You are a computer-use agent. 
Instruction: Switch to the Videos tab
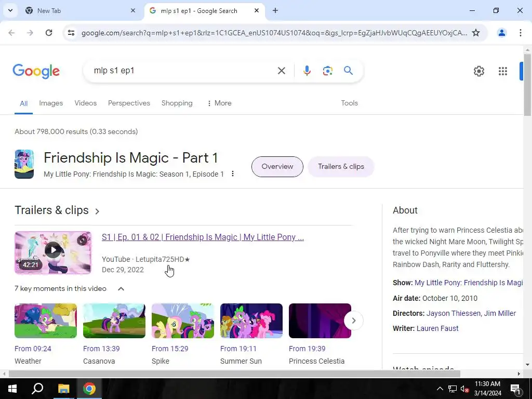tap(86, 103)
